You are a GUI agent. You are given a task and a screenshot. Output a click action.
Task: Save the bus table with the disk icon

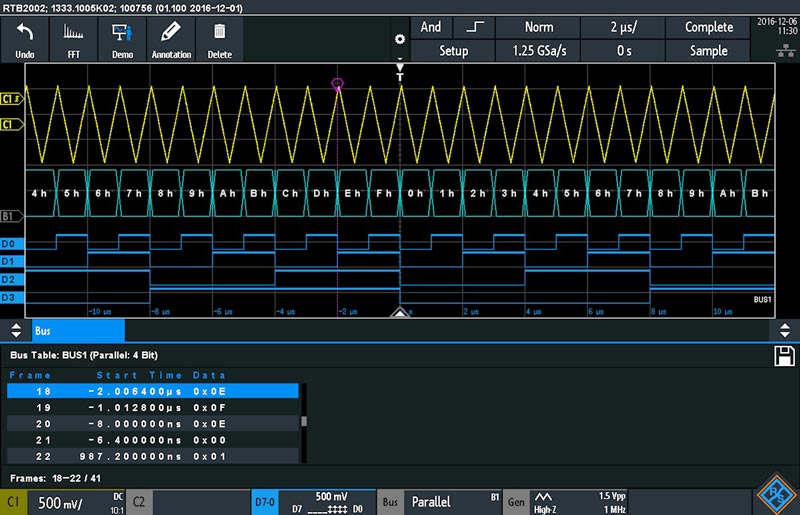(x=784, y=356)
